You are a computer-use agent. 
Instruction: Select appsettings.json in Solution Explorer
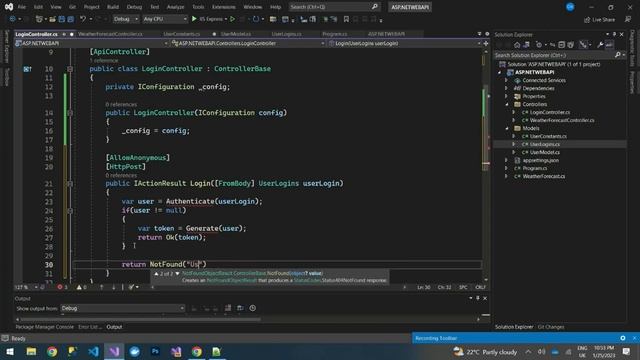point(540,160)
